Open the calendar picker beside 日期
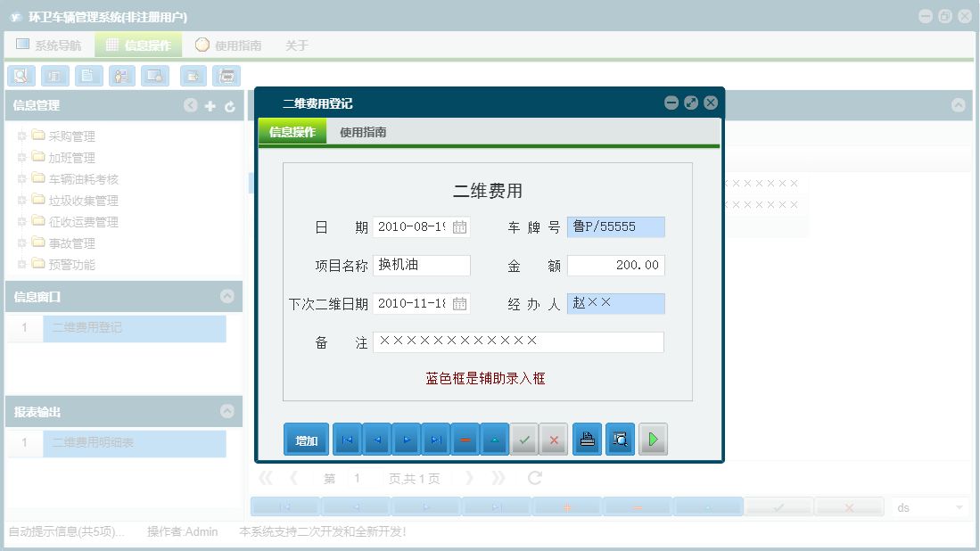Image resolution: width=980 pixels, height=551 pixels. click(x=458, y=226)
